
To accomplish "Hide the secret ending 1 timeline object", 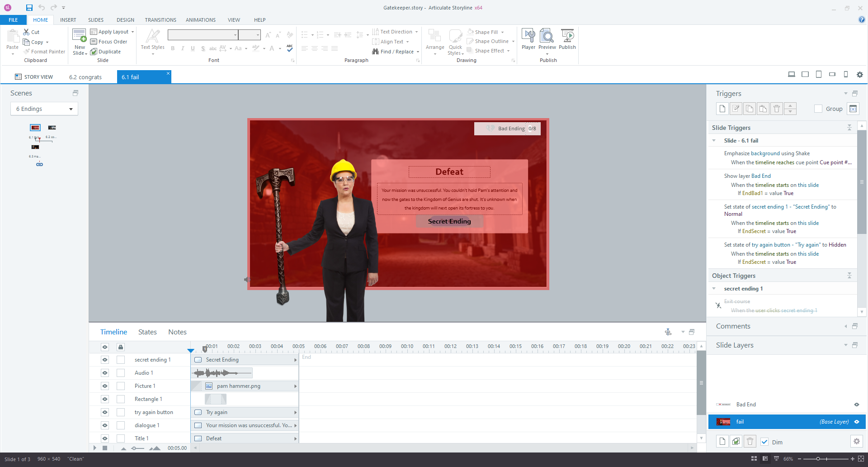I will coord(105,360).
